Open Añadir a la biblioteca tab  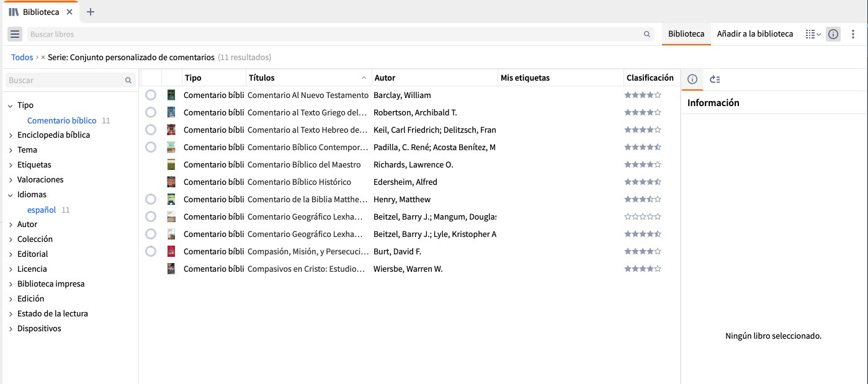[755, 34]
